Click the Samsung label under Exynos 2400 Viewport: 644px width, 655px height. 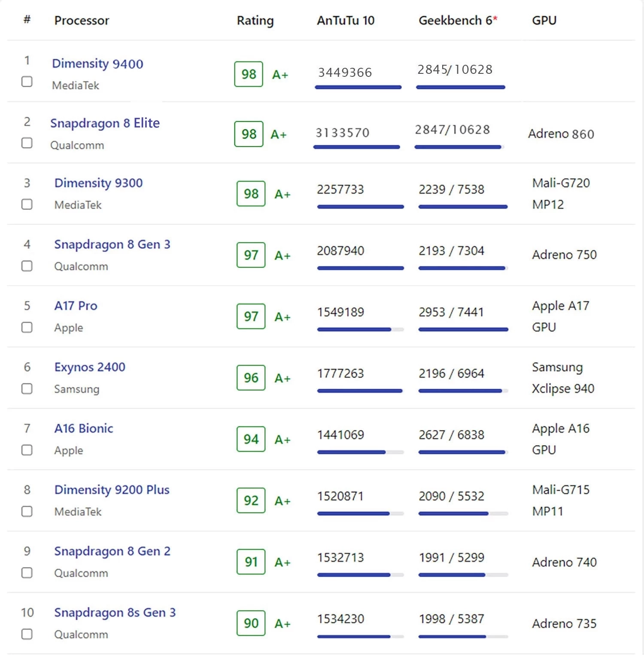77,389
